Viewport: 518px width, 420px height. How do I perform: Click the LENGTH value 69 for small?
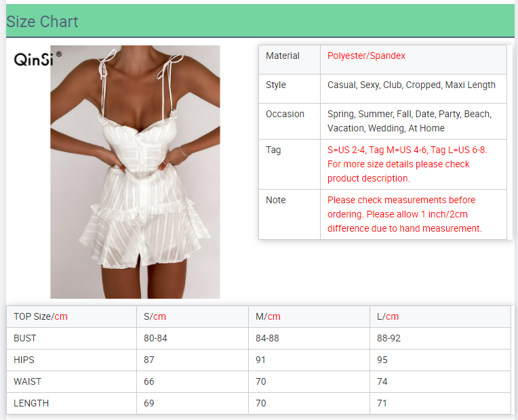pos(149,403)
